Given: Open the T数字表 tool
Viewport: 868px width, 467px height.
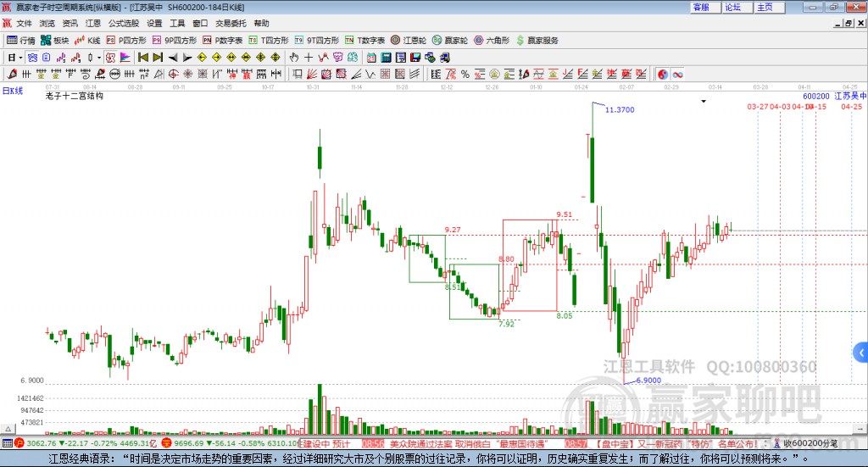Looking at the screenshot, I should coord(364,41).
